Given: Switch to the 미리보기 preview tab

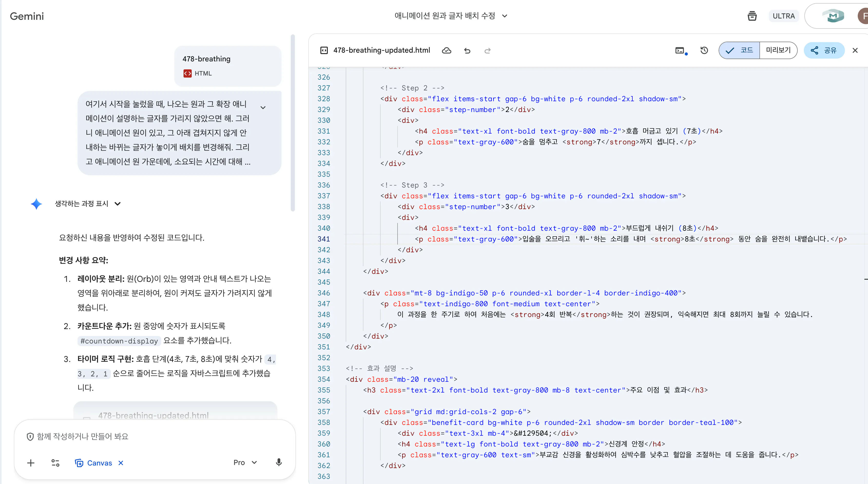Looking at the screenshot, I should pos(778,50).
